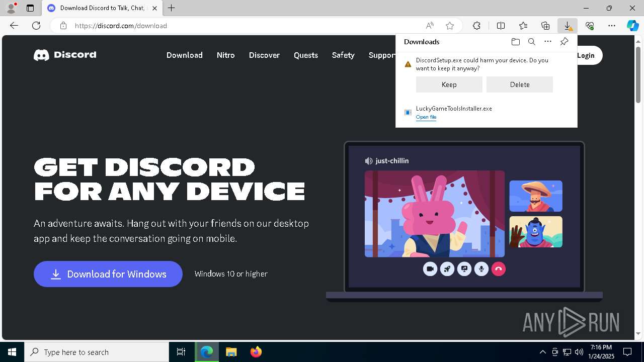Click red hang-up icon in illustration
The image size is (644, 362).
tap(499, 269)
